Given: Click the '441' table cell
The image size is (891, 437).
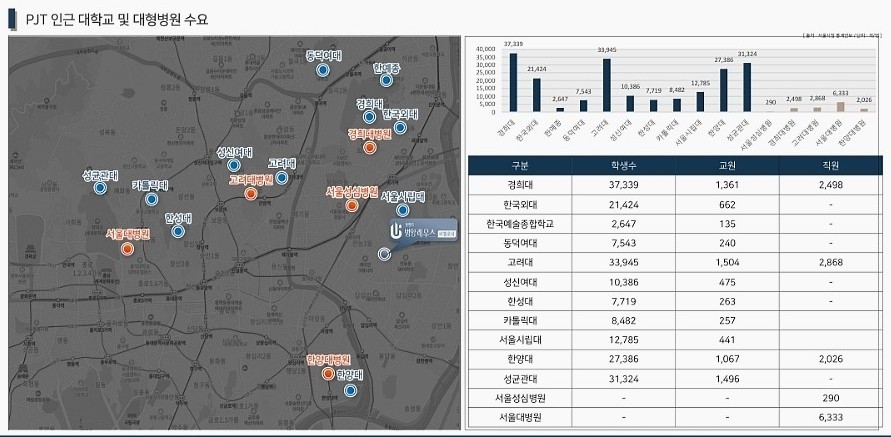Looking at the screenshot, I should (727, 340).
